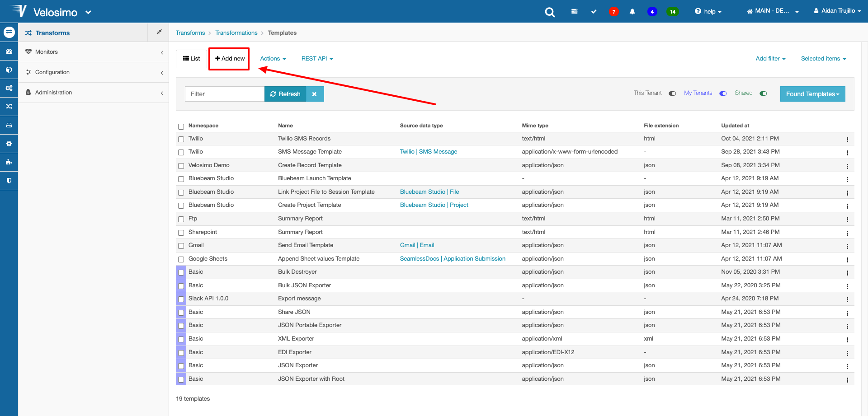Viewport: 868px width, 416px height.
Task: Click the Velosimo logo
Action: click(44, 11)
